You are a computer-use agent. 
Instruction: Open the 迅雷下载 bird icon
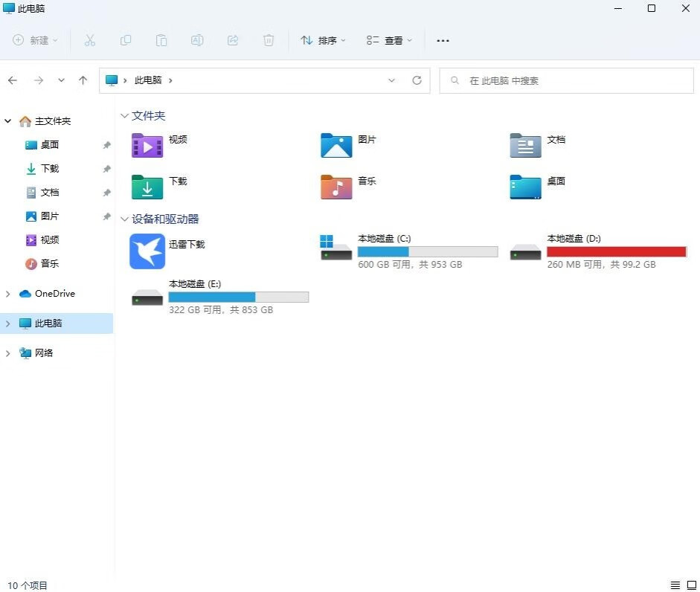pos(147,251)
